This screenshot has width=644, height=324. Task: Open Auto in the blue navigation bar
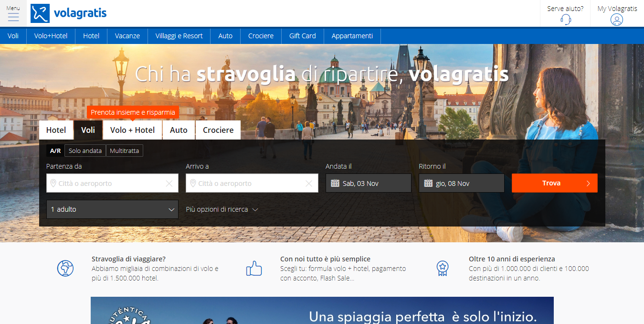(x=225, y=36)
